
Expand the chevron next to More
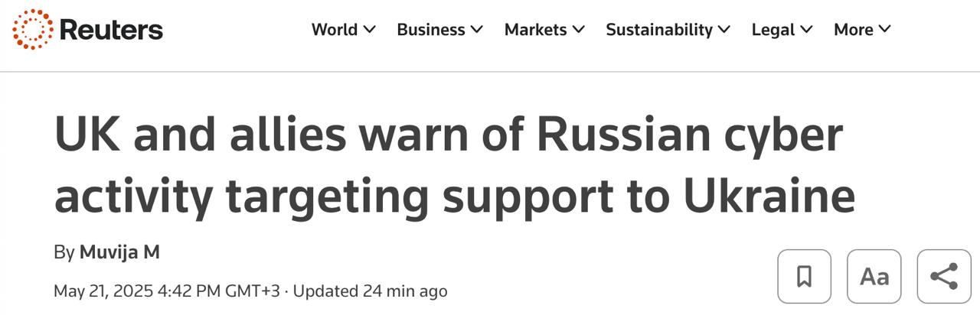[x=885, y=29]
